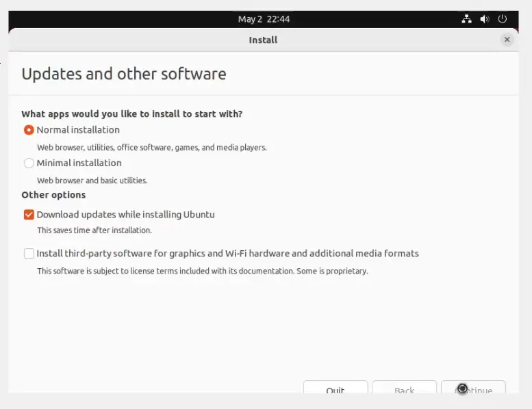Click the Install third-party software label text
Image resolution: width=532 pixels, height=409 pixels.
point(228,254)
